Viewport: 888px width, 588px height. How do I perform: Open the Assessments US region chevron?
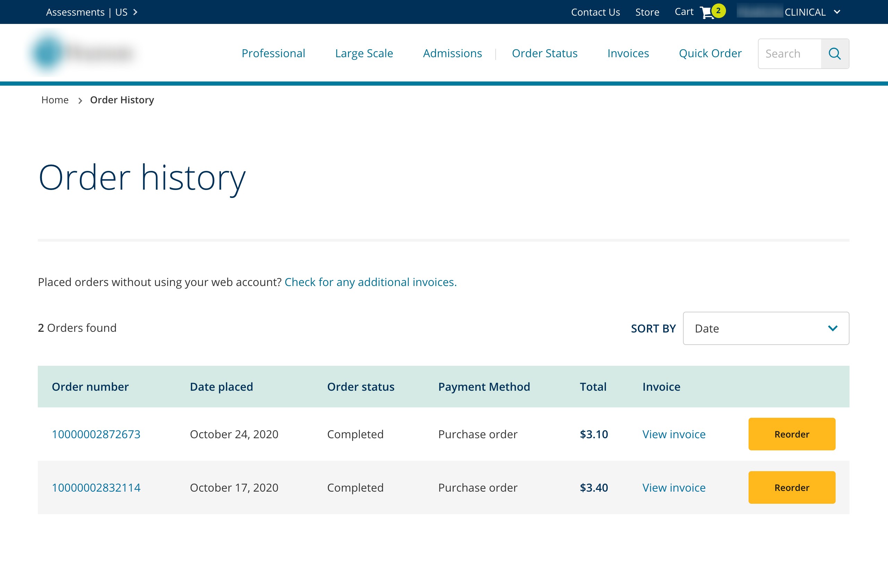pos(135,12)
